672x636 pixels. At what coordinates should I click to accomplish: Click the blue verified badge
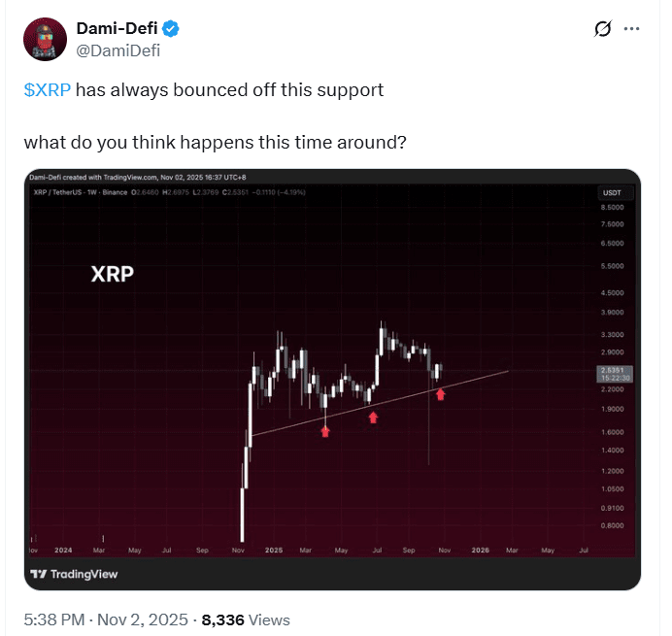tap(171, 29)
